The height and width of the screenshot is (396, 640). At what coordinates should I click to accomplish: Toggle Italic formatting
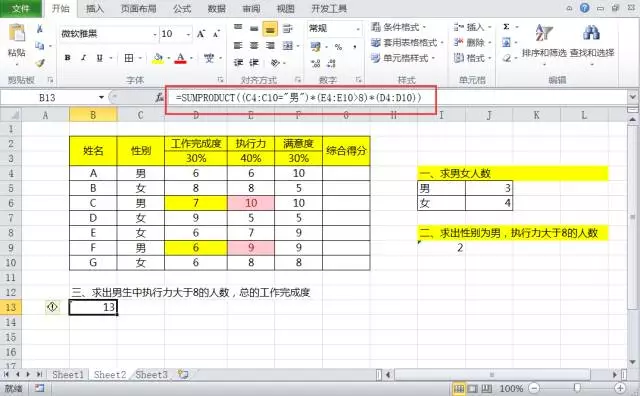click(84, 58)
